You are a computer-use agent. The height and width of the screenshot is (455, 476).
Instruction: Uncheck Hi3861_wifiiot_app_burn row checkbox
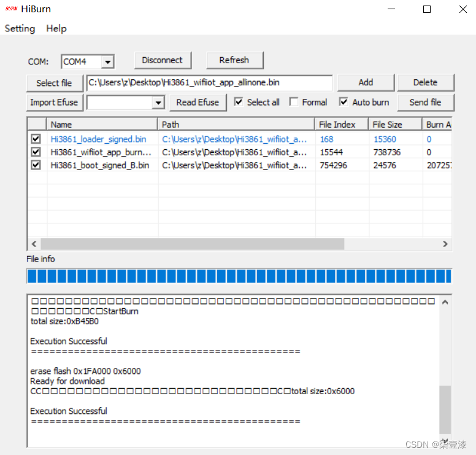tap(36, 152)
